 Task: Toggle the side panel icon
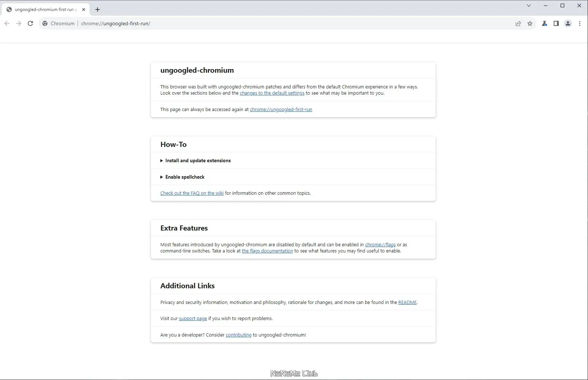pyautogui.click(x=556, y=23)
